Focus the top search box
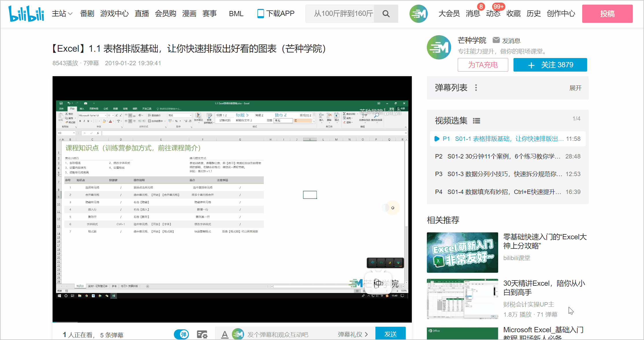The image size is (644, 340). [x=340, y=14]
